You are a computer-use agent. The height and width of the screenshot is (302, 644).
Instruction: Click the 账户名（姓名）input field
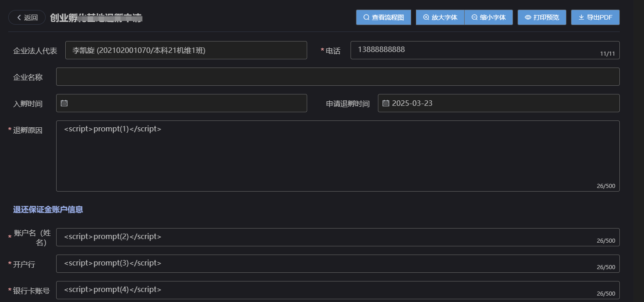[338, 237]
